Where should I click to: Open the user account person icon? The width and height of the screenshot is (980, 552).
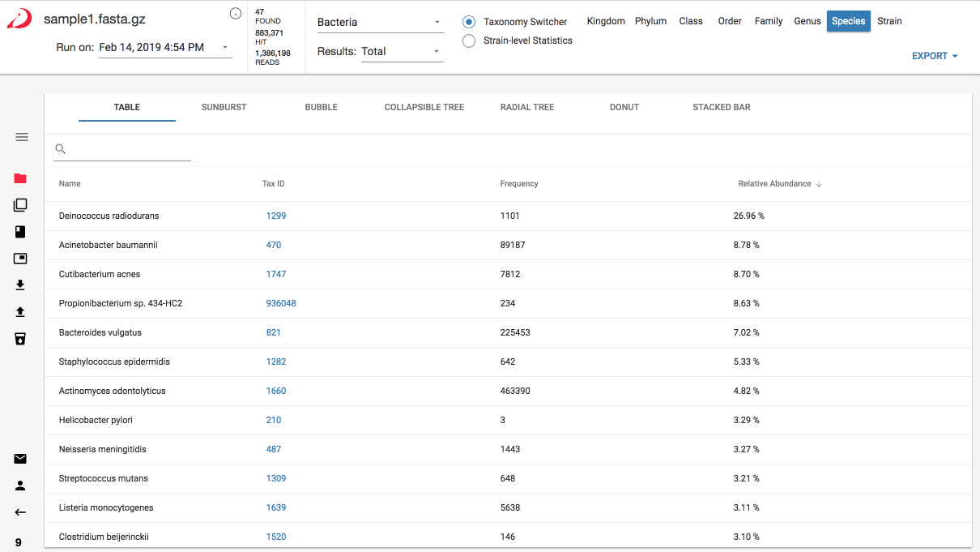[x=20, y=486]
